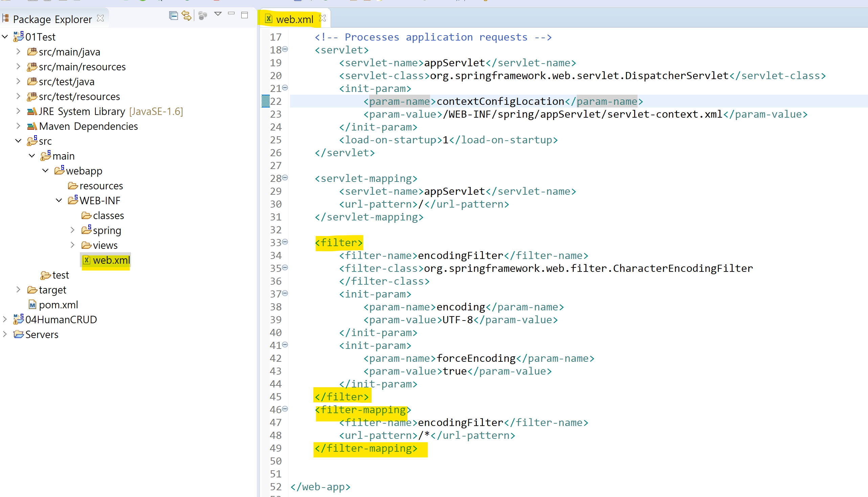Collapse the WEB-INF folder
This screenshot has height=497, width=868.
point(59,200)
